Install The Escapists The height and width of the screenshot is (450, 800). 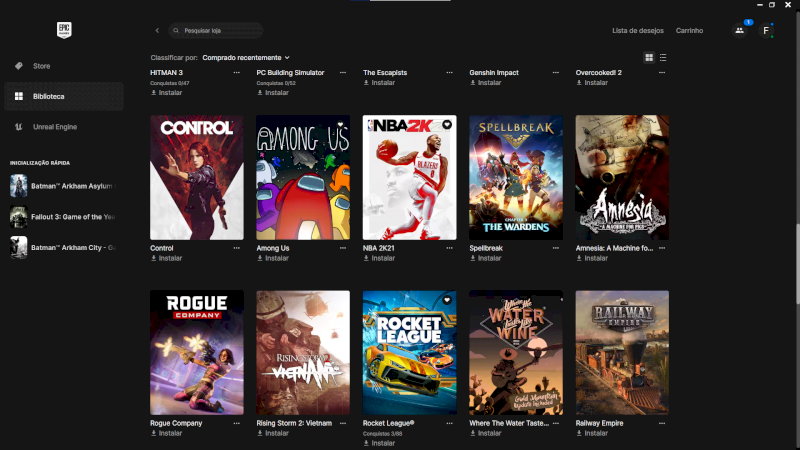379,83
